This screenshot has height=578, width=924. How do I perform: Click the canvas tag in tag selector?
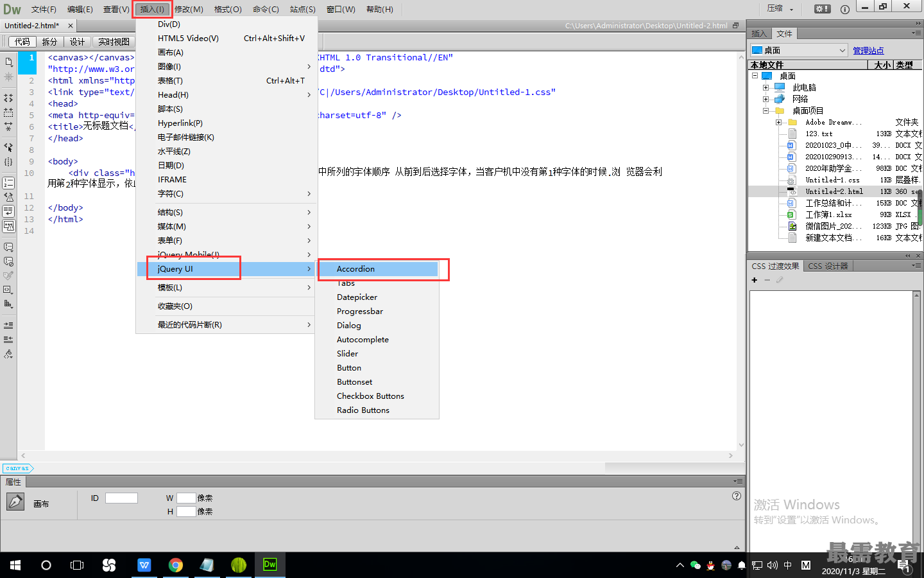click(17, 468)
